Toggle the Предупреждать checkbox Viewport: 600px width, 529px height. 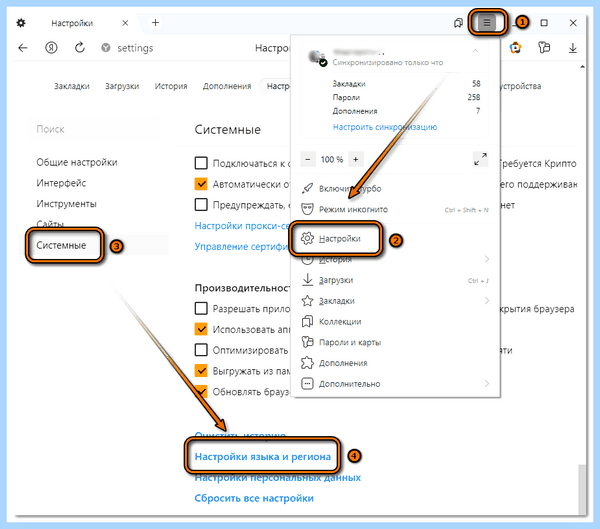(201, 204)
